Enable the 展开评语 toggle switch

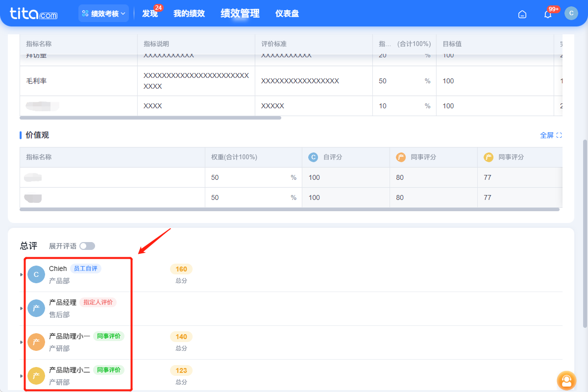[87, 245]
